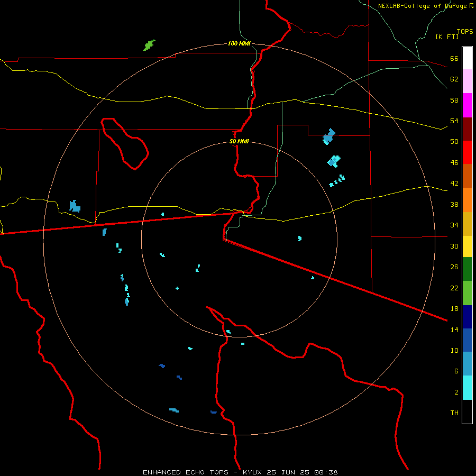Click the legend value 62
The image size is (476, 476).
[454, 79]
